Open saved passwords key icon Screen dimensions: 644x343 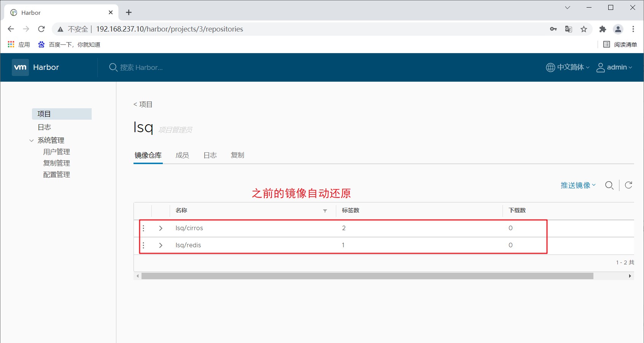click(553, 29)
